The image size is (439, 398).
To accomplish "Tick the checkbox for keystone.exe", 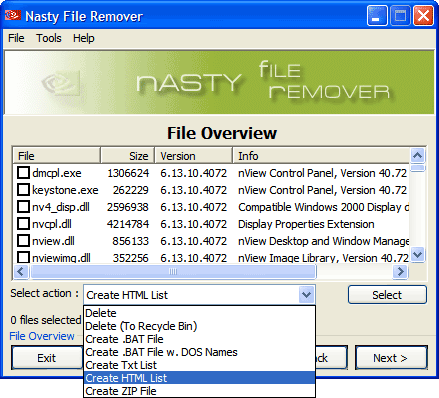I will pos(23,190).
